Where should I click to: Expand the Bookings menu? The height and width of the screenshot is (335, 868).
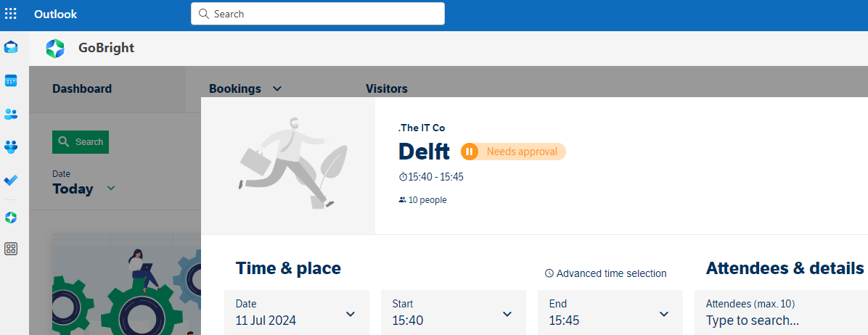coord(245,88)
